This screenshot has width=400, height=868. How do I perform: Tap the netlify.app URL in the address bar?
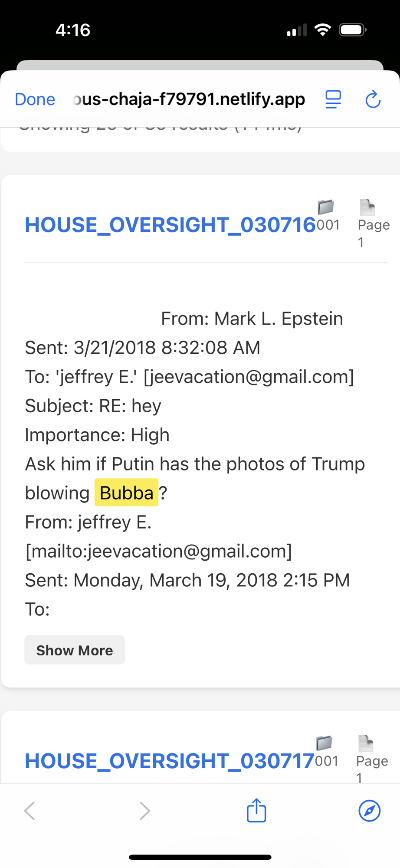pyautogui.click(x=189, y=99)
